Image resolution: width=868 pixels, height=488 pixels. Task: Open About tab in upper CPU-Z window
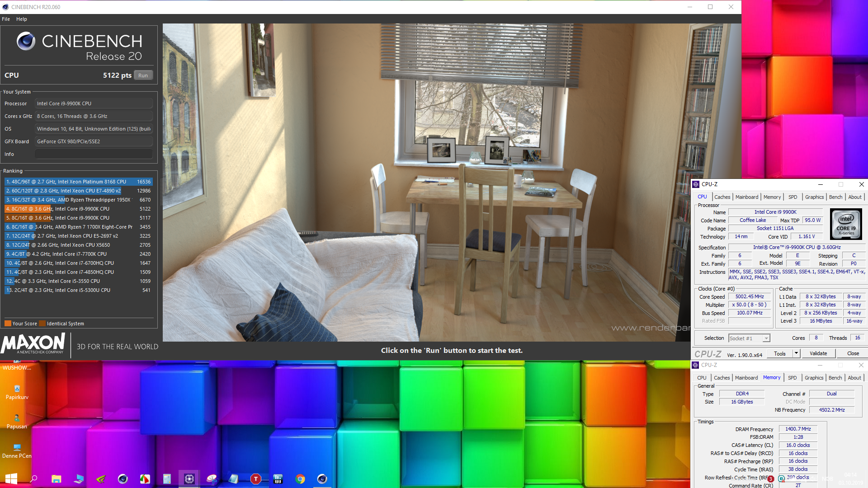coord(854,197)
